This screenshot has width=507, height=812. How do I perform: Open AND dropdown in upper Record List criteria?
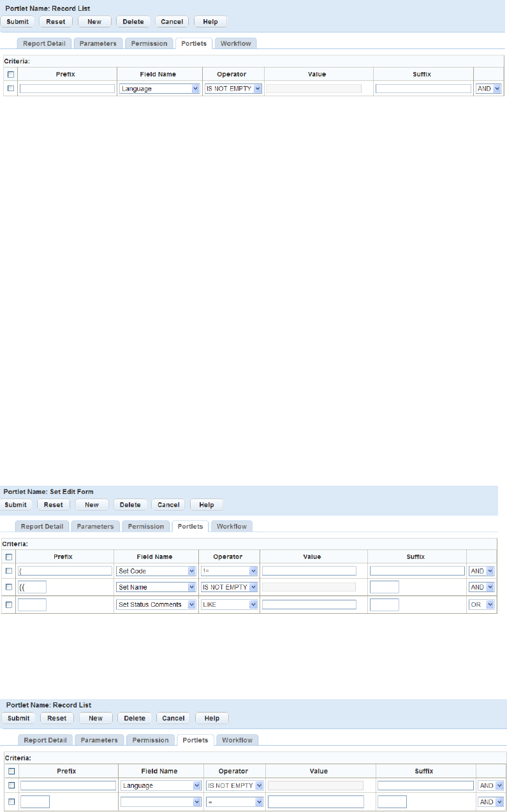coord(489,89)
